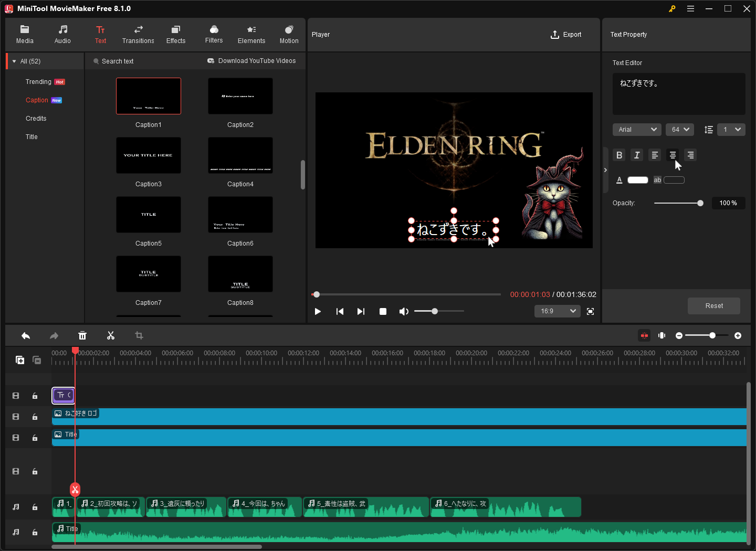Lock the text track

pyautogui.click(x=35, y=396)
